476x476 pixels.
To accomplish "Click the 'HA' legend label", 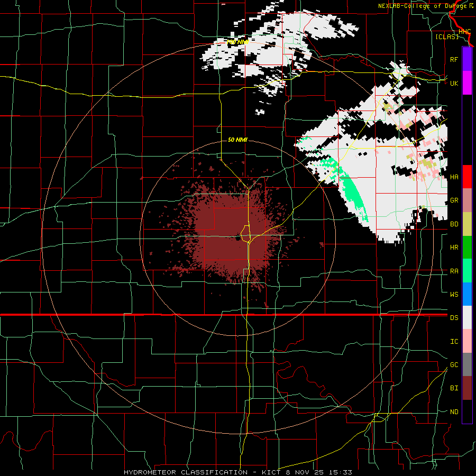I will click(x=454, y=177).
